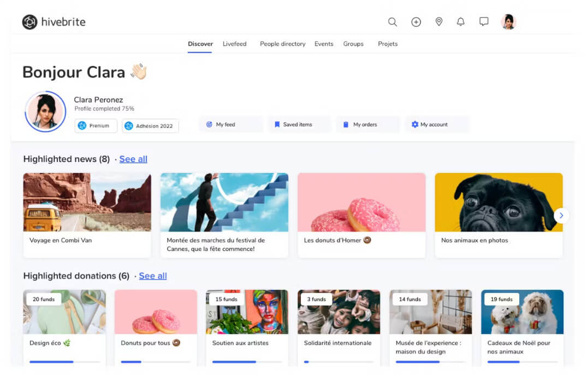Image resolution: width=588 pixels, height=376 pixels.
Task: Open the People directory tab
Action: [x=282, y=44]
